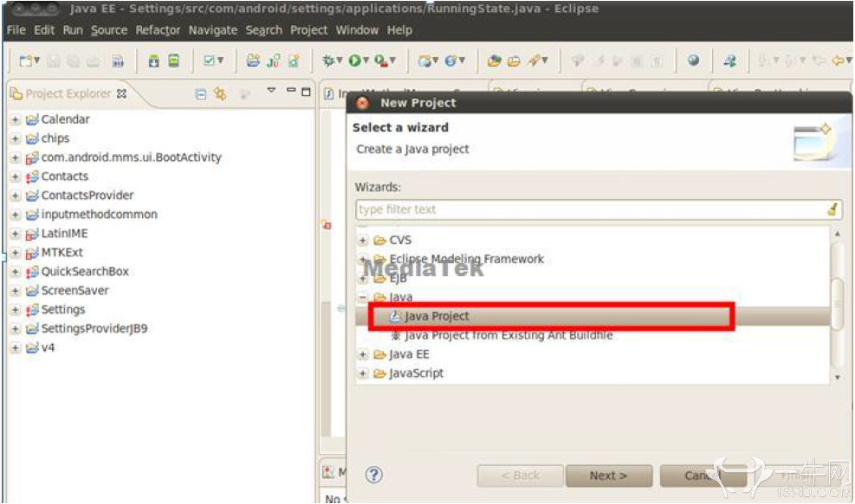Screen dimensions: 855x504
Task: Click the New JUnit toolbar icon
Action: pyautogui.click(x=274, y=61)
